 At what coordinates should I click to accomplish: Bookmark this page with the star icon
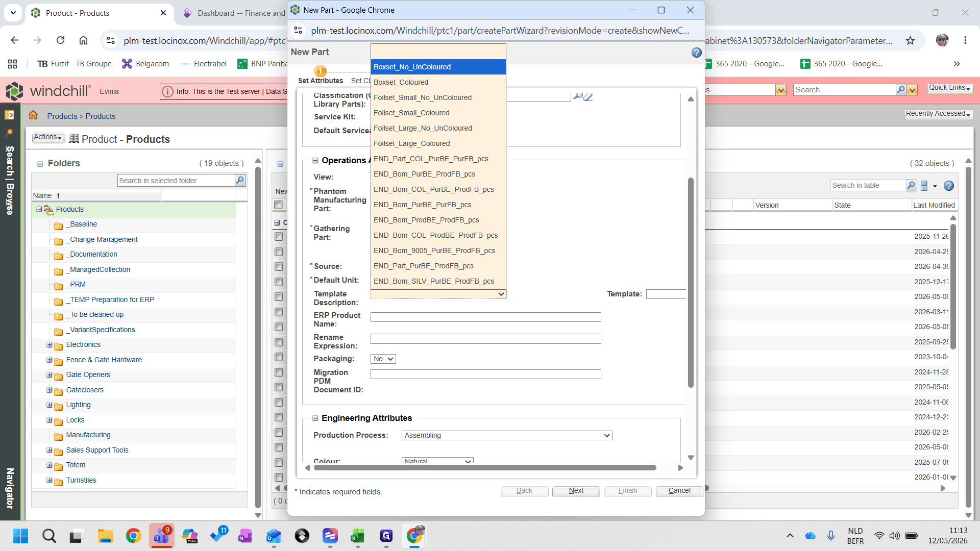pyautogui.click(x=910, y=40)
